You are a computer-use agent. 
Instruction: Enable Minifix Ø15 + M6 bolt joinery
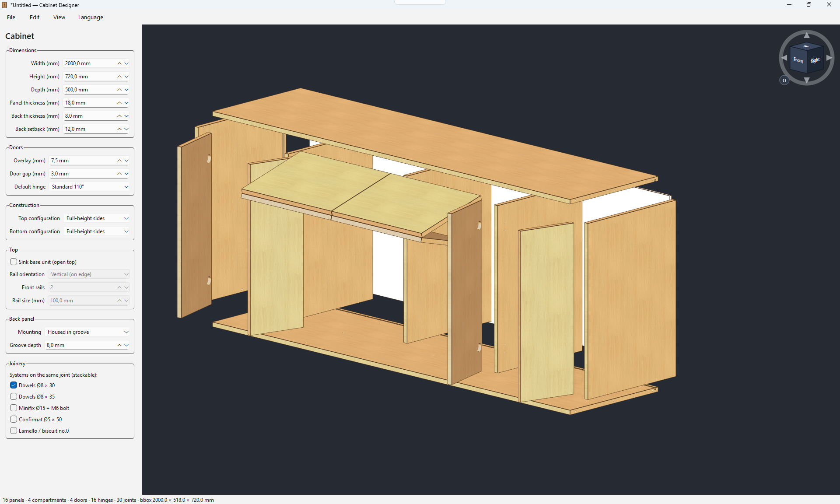point(14,408)
